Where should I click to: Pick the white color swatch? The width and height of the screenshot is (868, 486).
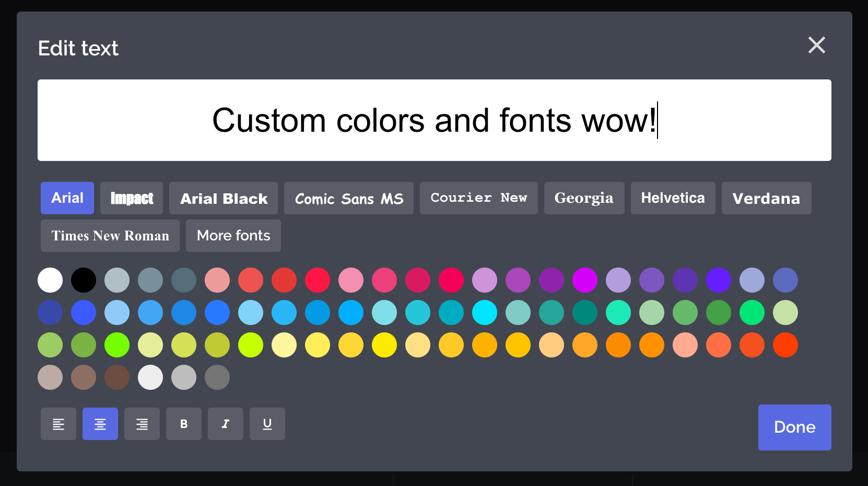click(50, 280)
